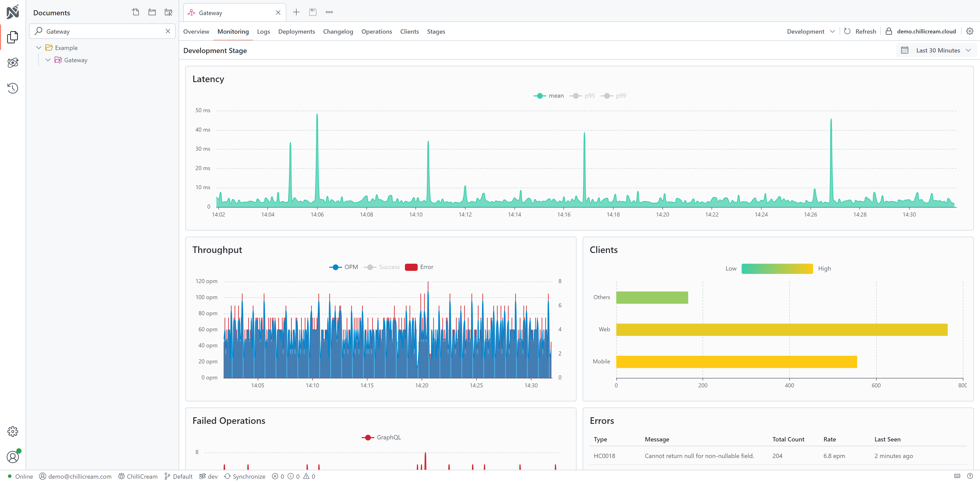Screen dimensions: 980x482
Task: Open the history sidebar icon
Action: coord(13,88)
